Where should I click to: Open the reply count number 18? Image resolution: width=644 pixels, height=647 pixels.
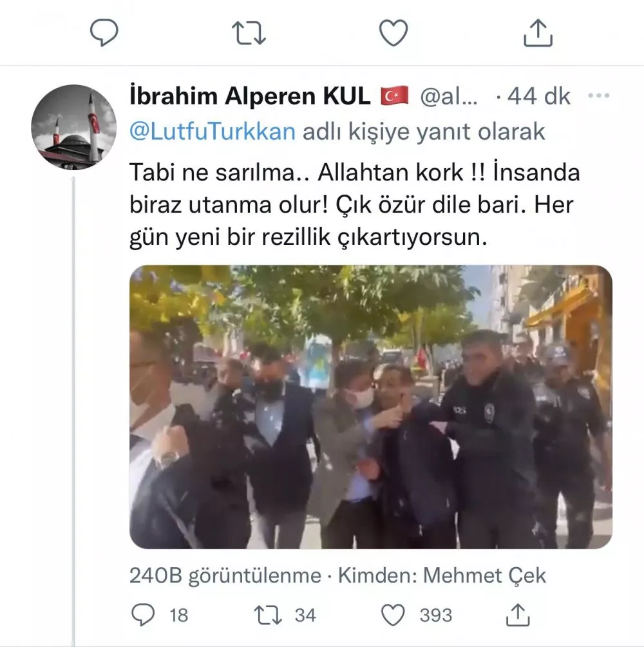(179, 615)
